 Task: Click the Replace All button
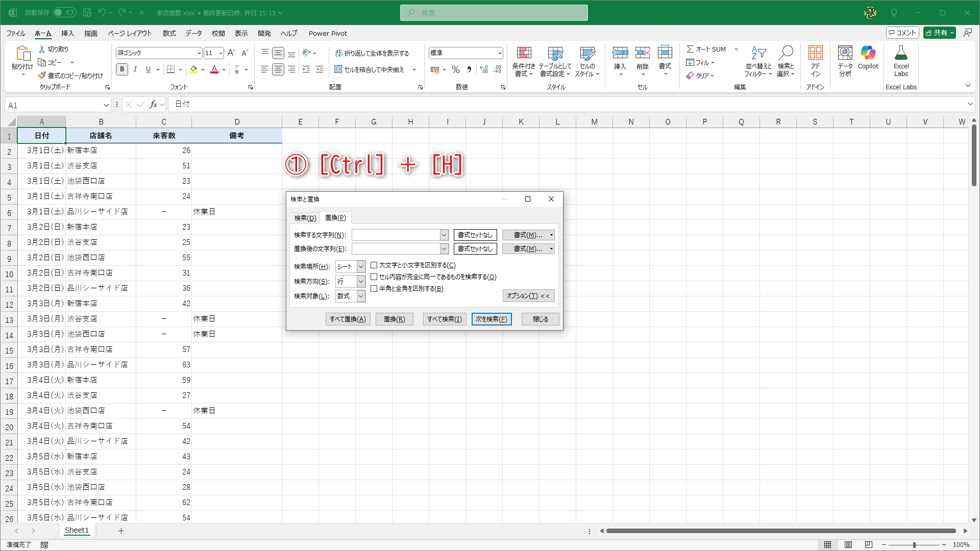coord(348,319)
